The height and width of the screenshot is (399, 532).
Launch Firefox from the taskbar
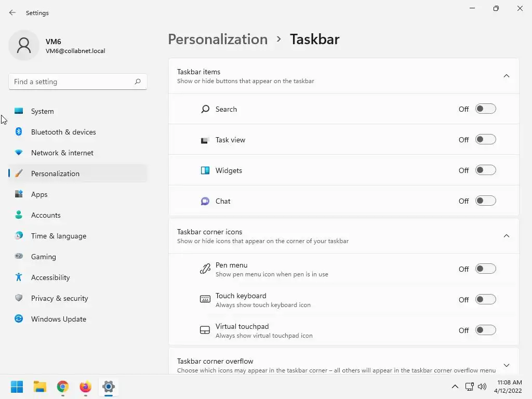[86, 387]
